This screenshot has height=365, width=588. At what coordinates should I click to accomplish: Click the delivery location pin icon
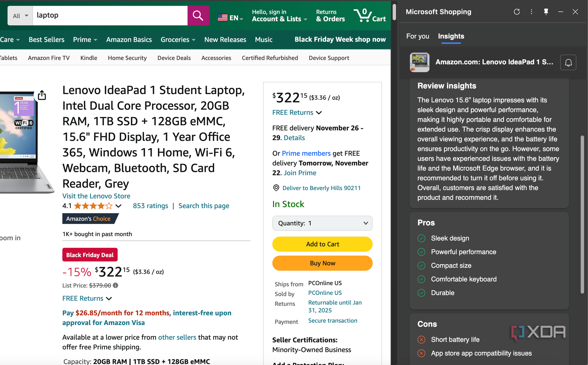click(276, 188)
